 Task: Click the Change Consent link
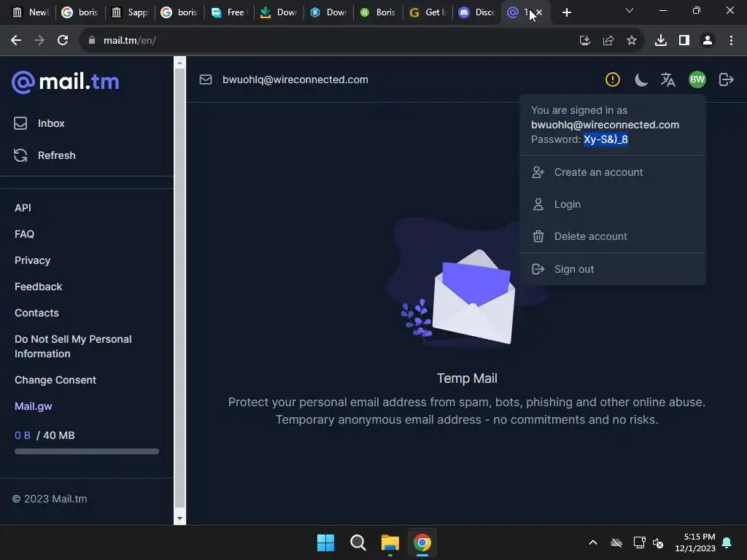pos(55,379)
